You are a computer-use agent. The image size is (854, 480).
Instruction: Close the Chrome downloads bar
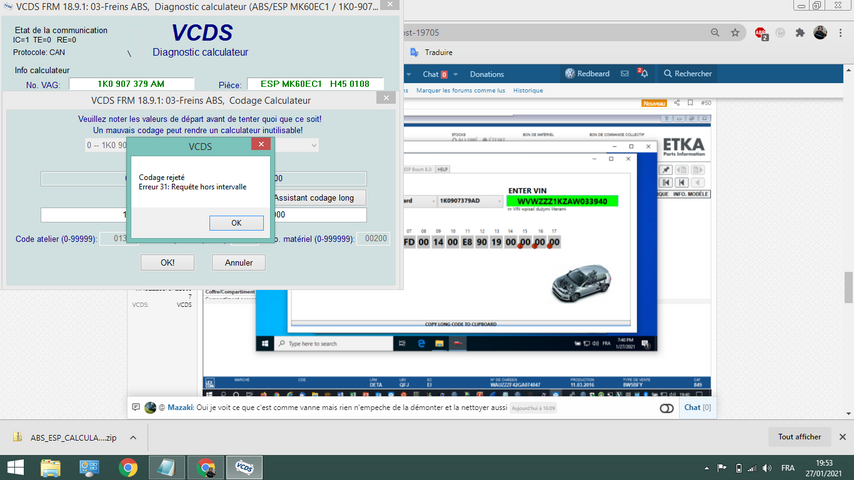tap(842, 437)
